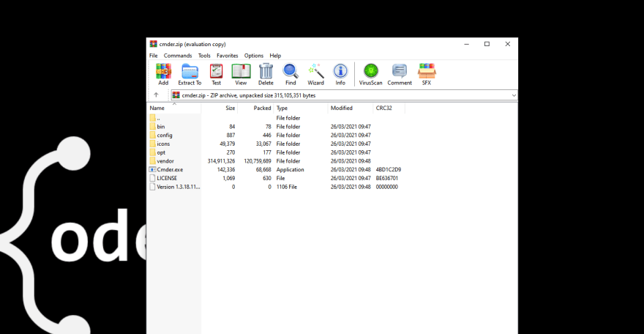
Task: Click icons size 49,379
Action: click(228, 144)
